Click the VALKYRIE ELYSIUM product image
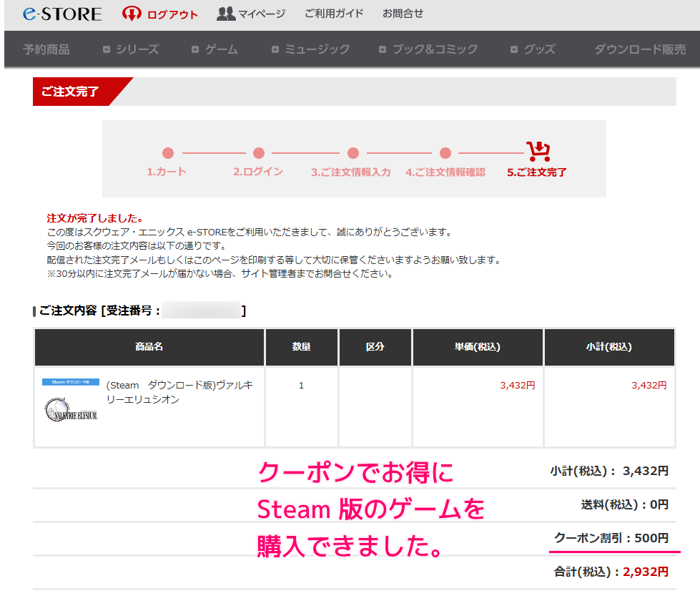The image size is (700, 606). point(71,409)
